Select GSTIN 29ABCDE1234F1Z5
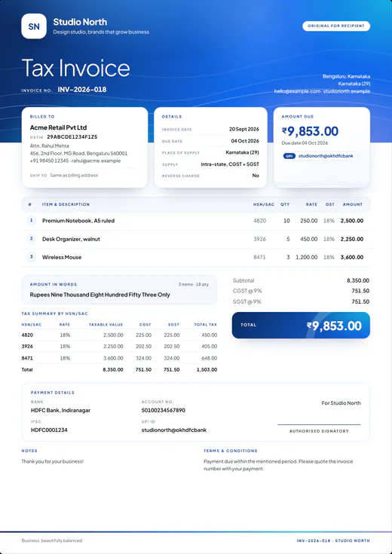The width and height of the screenshot is (392, 554). coord(72,136)
